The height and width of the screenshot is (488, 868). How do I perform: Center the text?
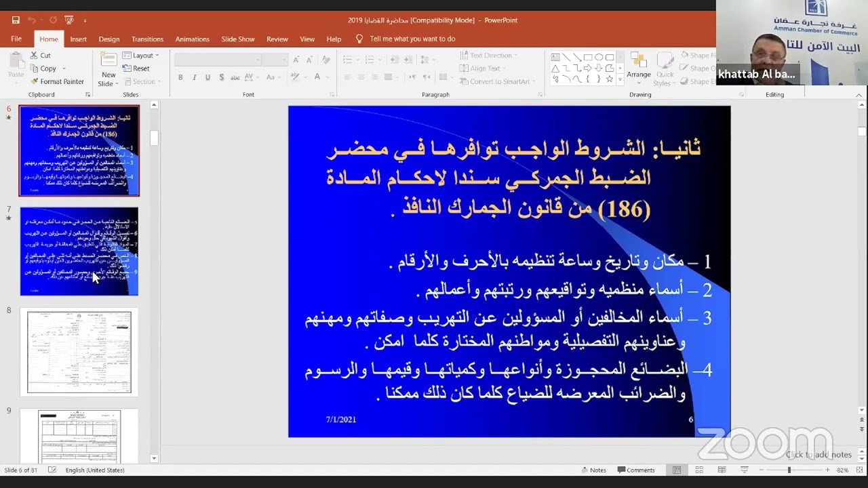[x=361, y=77]
